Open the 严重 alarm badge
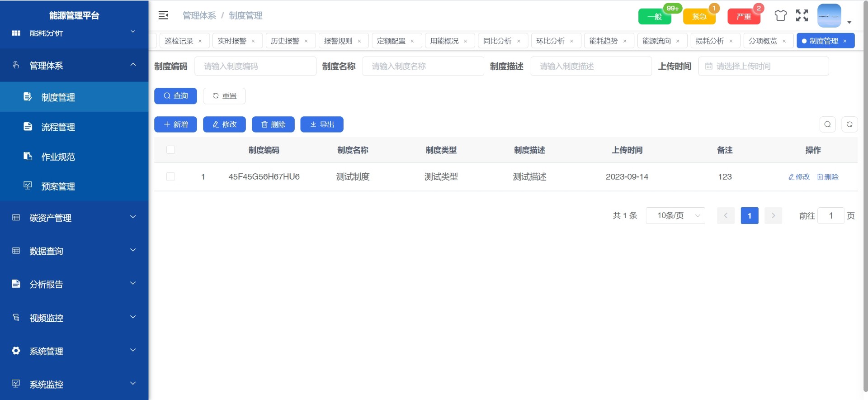868x400 pixels. tap(744, 17)
